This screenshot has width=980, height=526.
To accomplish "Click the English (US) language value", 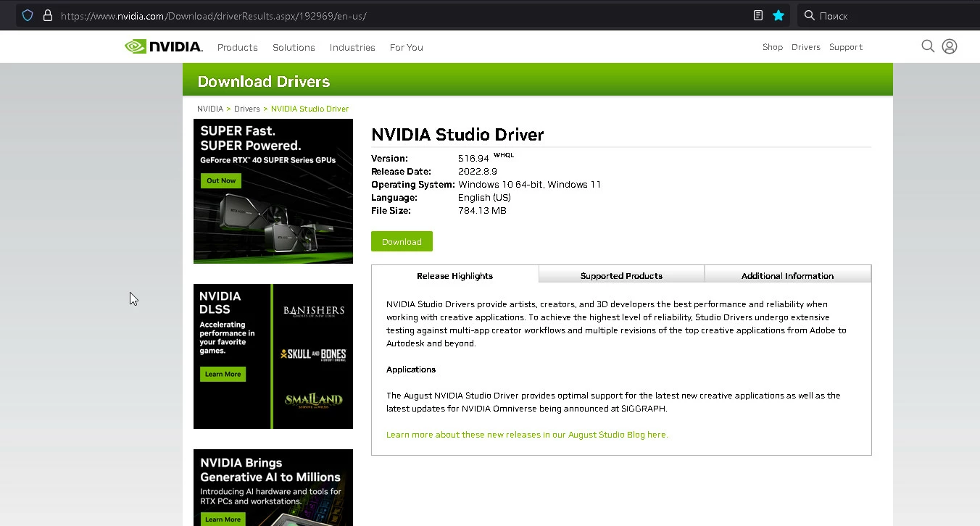I will click(484, 197).
